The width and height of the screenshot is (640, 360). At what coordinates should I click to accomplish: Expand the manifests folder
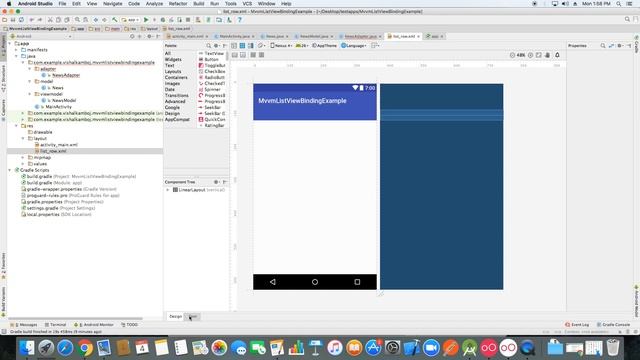coord(17,50)
